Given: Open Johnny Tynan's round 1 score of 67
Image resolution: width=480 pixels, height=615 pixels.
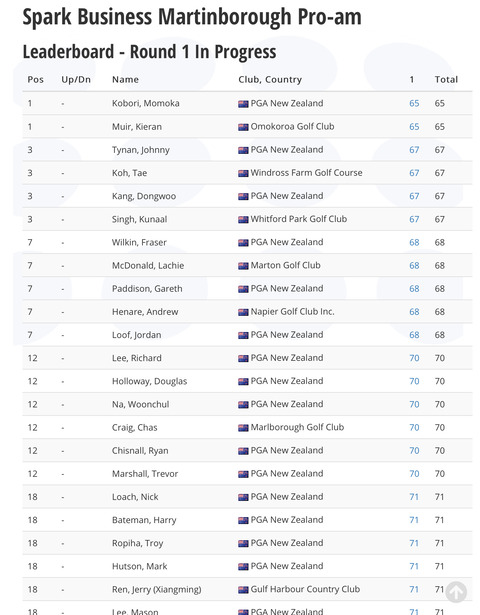Looking at the screenshot, I should 414,150.
